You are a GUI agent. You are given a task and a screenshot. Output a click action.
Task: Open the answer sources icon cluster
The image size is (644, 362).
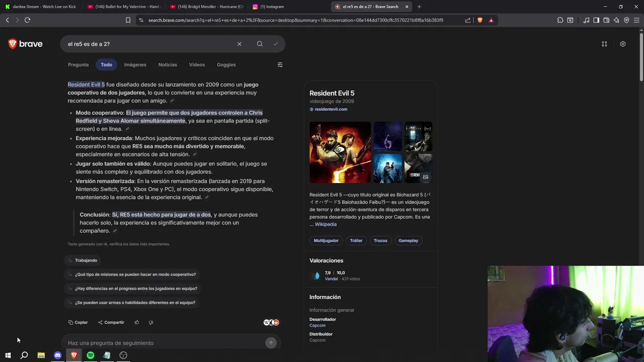click(271, 322)
